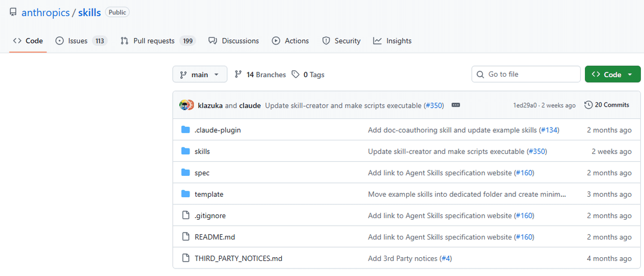The width and height of the screenshot is (644, 276).
Task: Switch to the Pull requests tab
Action: (x=158, y=41)
